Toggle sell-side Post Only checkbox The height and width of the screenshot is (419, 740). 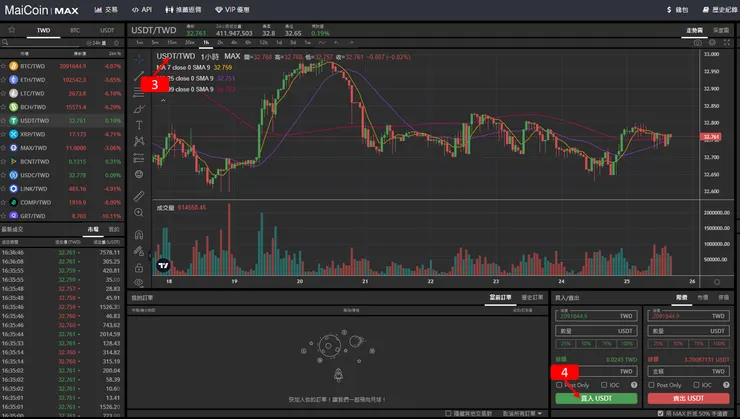click(651, 385)
